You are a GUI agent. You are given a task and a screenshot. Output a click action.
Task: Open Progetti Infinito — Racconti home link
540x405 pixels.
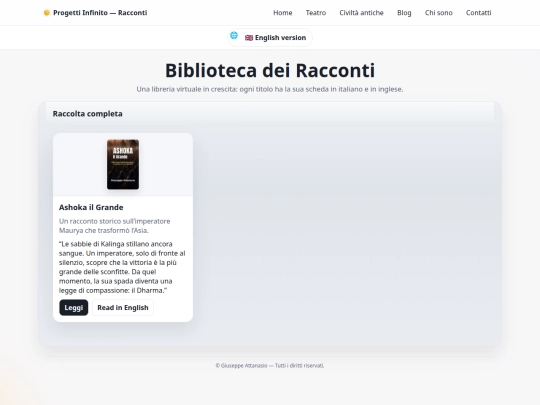[x=95, y=13]
